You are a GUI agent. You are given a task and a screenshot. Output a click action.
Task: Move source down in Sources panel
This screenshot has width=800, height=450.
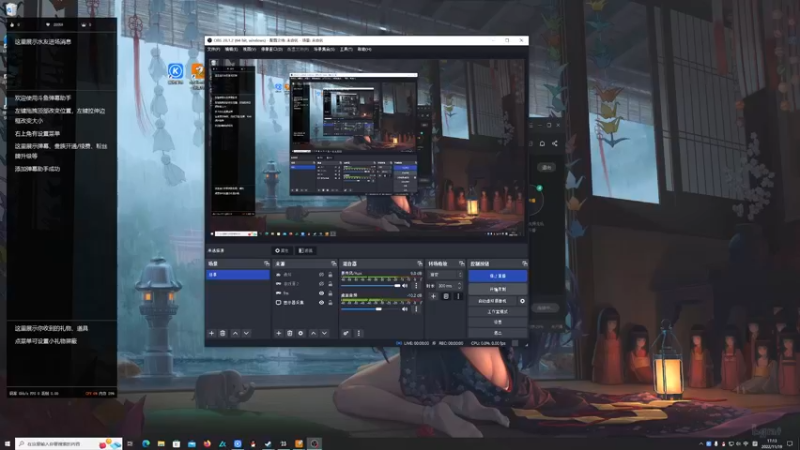[324, 333]
